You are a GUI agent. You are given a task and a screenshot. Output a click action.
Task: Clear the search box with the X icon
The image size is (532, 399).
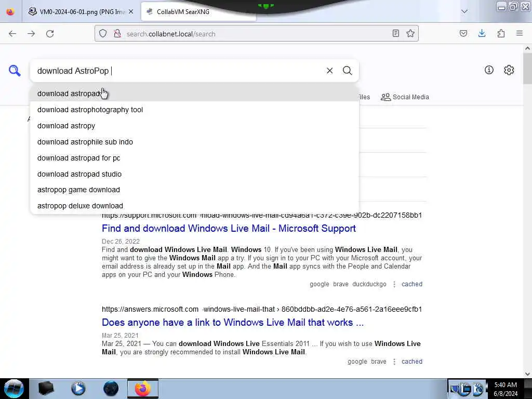tap(329, 71)
